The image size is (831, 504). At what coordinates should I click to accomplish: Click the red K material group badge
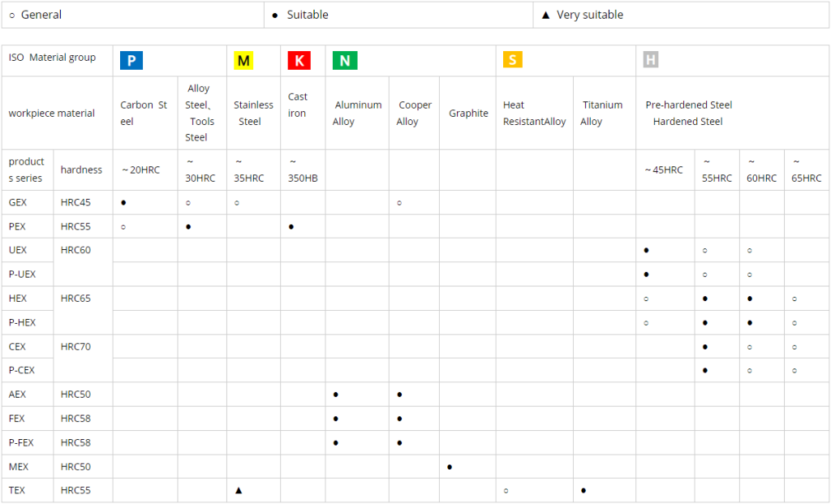point(299,61)
